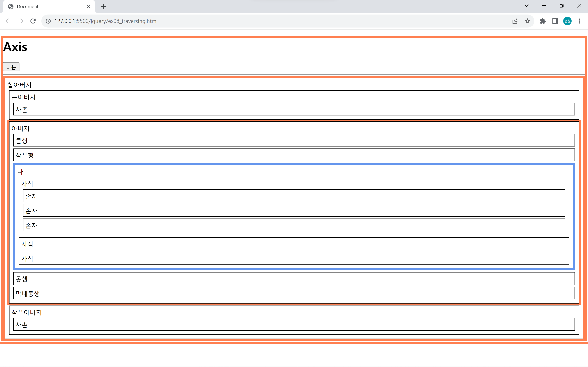
Task: Close the Document tab
Action: (89, 7)
